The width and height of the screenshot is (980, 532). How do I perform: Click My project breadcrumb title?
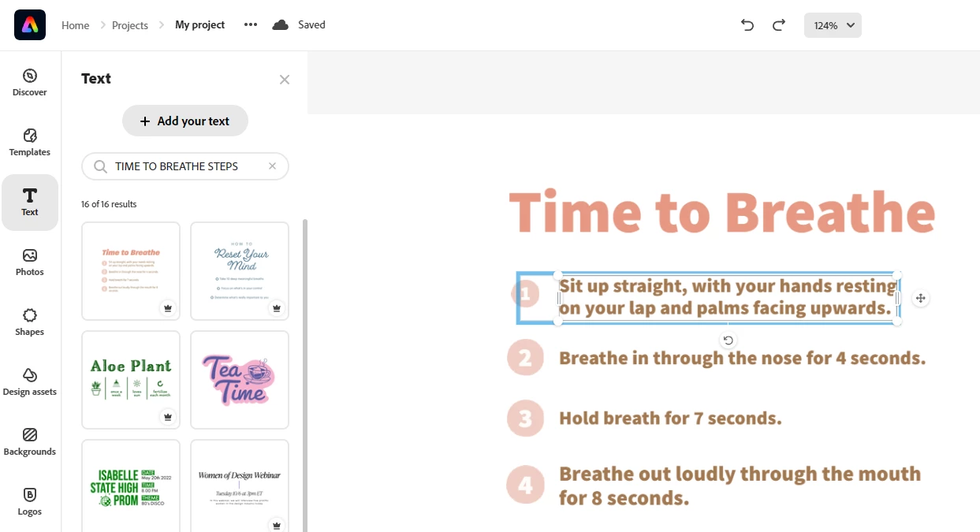coord(199,25)
